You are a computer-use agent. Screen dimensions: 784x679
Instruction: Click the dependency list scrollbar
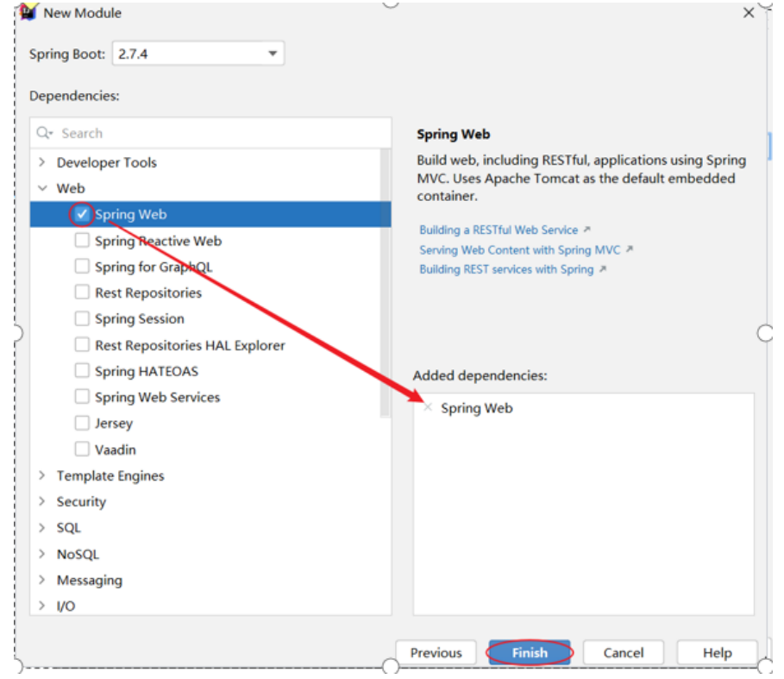tap(385, 282)
